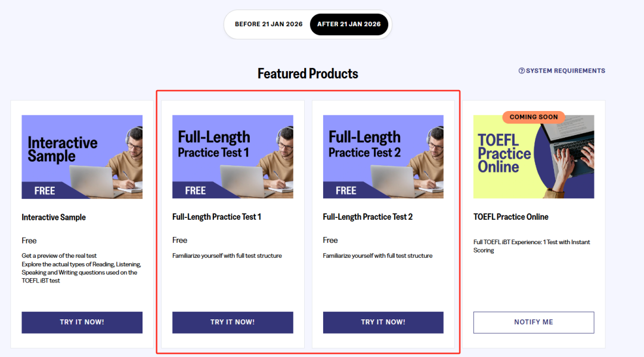
Task: Open the Interactive Sample thumbnail image
Action: (x=82, y=156)
